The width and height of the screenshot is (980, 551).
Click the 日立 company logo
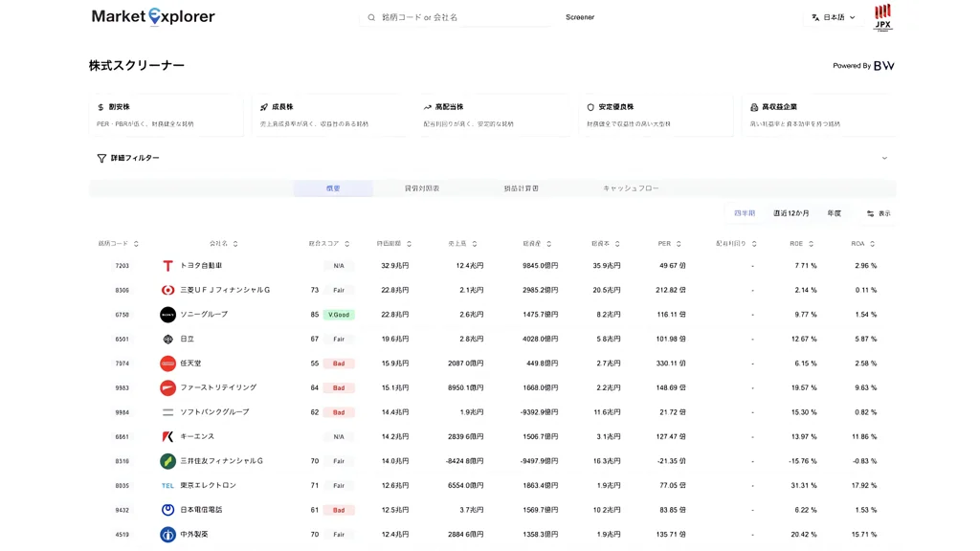[167, 340]
